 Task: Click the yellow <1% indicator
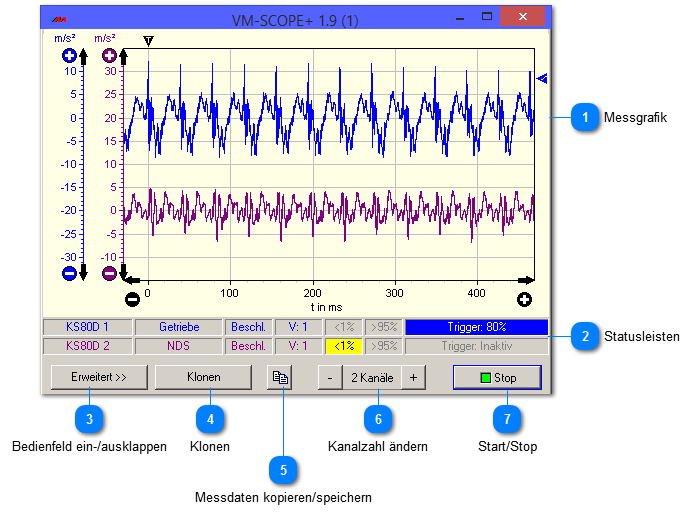(344, 345)
